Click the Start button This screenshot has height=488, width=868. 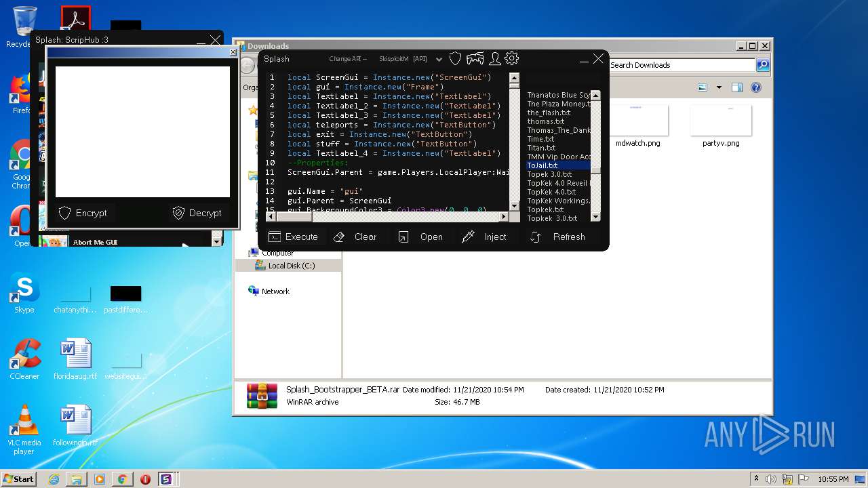point(19,479)
